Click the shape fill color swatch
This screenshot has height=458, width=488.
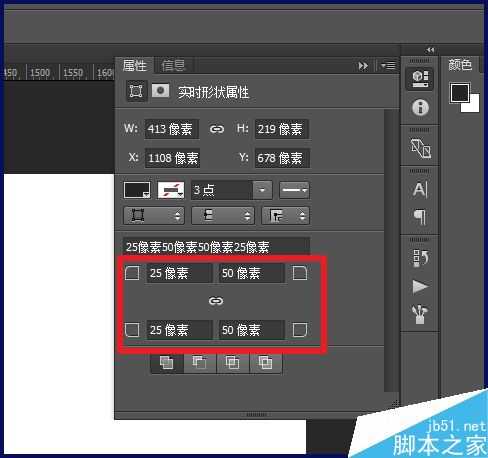pyautogui.click(x=137, y=190)
